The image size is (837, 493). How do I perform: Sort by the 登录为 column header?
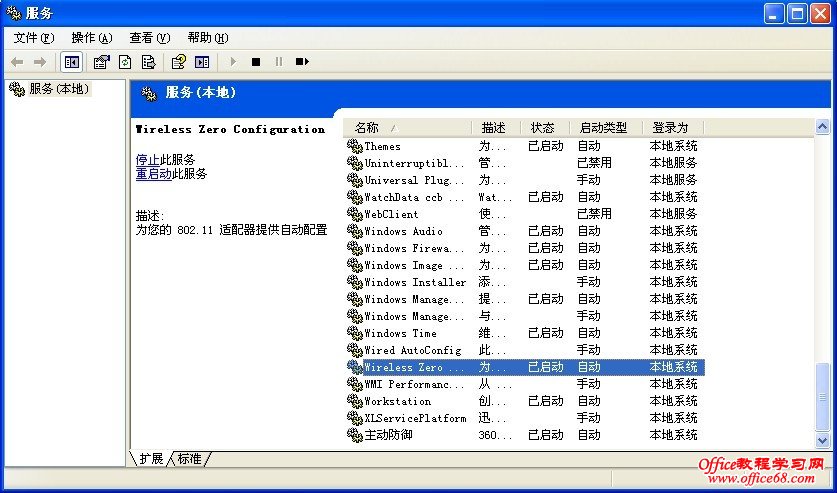pyautogui.click(x=673, y=128)
